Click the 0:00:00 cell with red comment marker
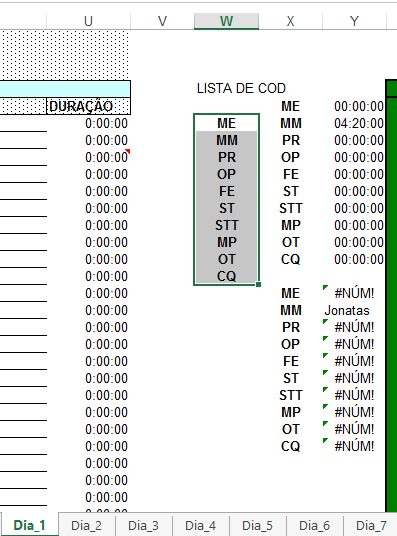This screenshot has height=536, width=397. [x=89, y=157]
